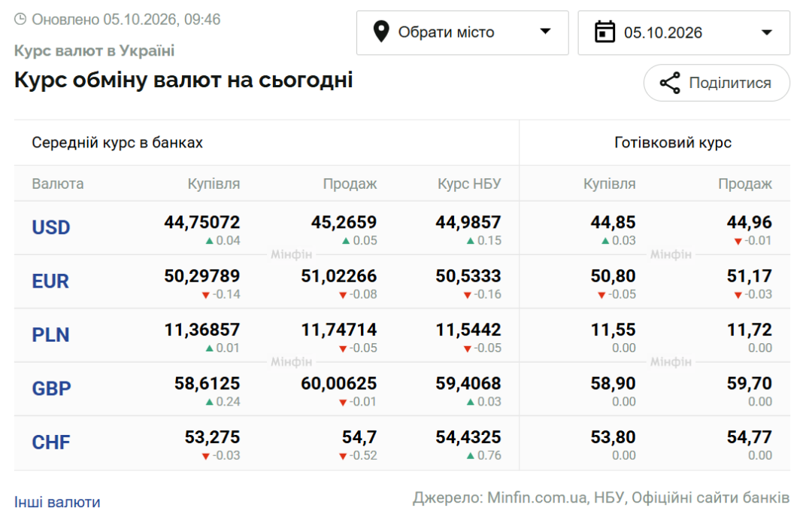Screen dimensions: 812x520
Task: Open the CHF currency link
Action: (x=51, y=442)
